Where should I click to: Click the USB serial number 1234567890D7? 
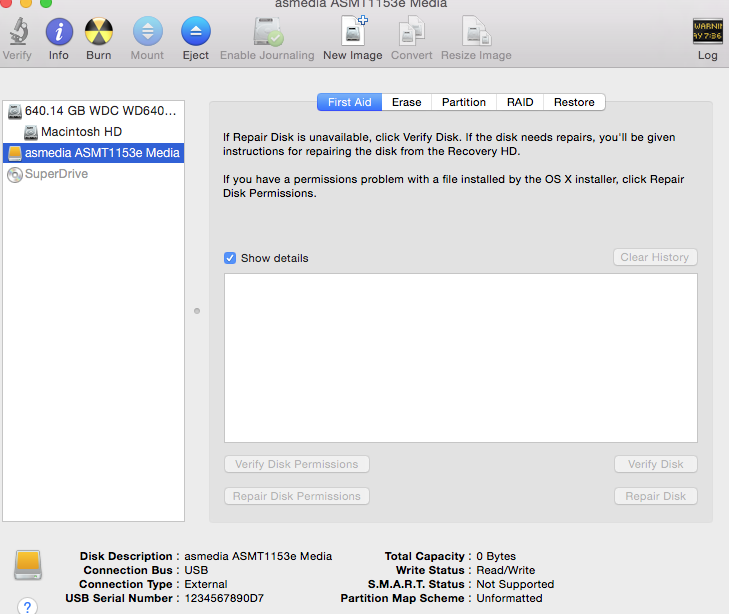click(x=224, y=598)
